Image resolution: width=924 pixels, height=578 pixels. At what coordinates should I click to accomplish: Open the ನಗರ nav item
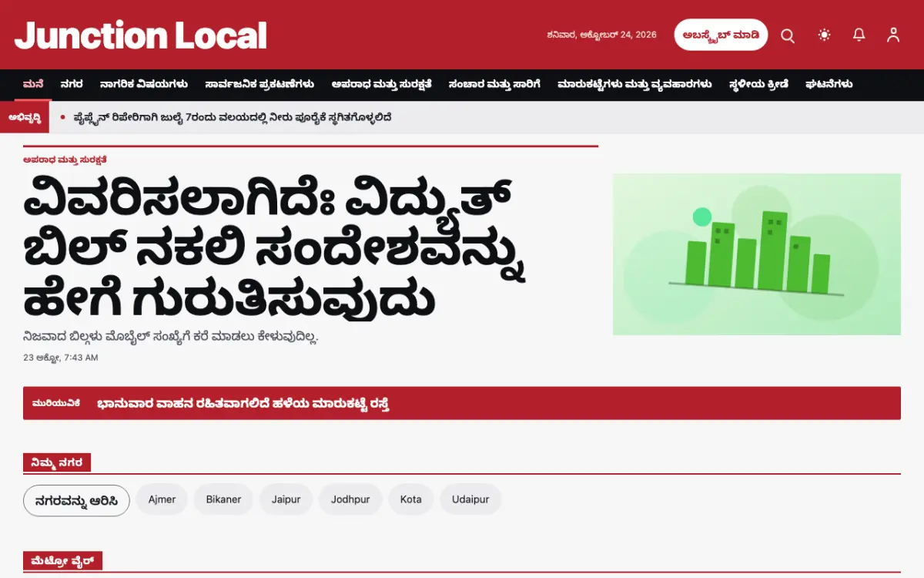[x=72, y=84]
